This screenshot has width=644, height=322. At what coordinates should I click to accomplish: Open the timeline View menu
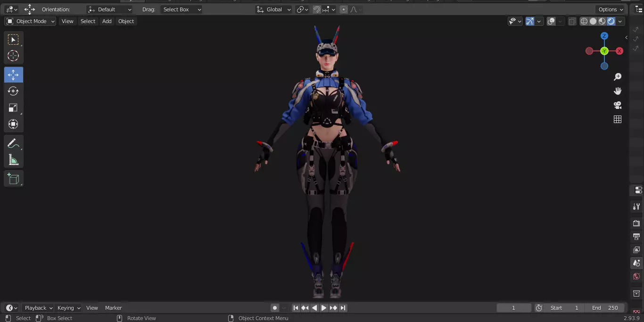pos(92,308)
